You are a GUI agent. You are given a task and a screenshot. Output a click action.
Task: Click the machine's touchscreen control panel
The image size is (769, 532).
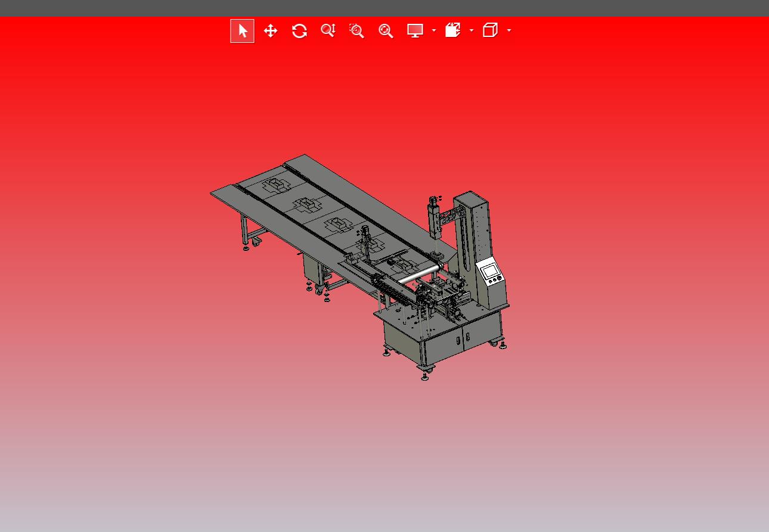pyautogui.click(x=491, y=271)
